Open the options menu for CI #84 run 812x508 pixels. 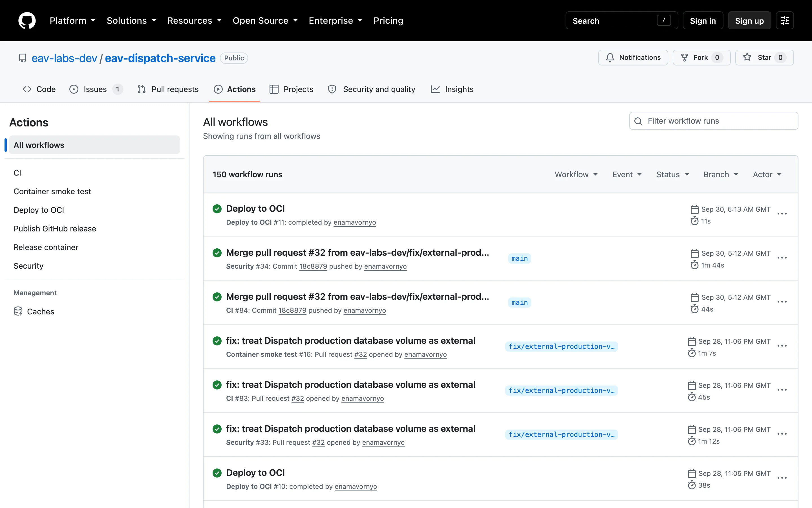pyautogui.click(x=782, y=302)
